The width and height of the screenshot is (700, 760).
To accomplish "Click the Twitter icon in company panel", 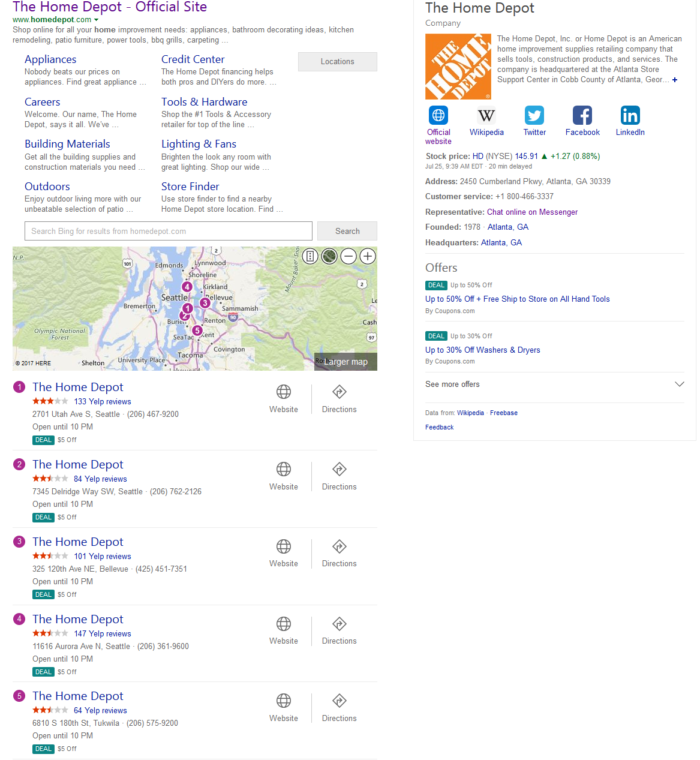I will pos(534,115).
